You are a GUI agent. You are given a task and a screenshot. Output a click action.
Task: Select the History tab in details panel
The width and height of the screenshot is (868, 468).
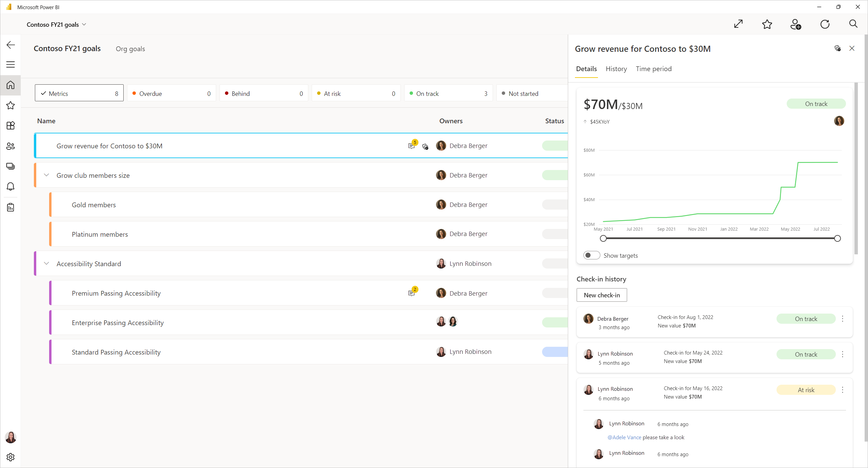(616, 69)
